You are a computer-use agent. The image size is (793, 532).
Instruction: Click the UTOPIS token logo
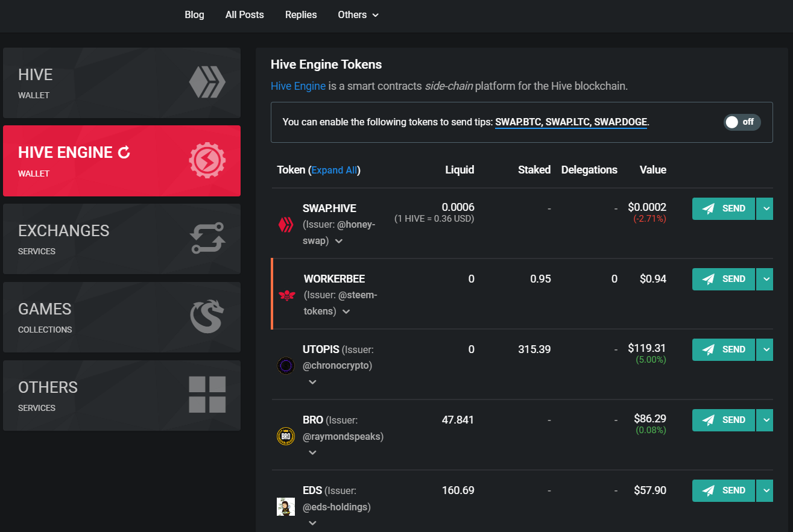click(285, 365)
